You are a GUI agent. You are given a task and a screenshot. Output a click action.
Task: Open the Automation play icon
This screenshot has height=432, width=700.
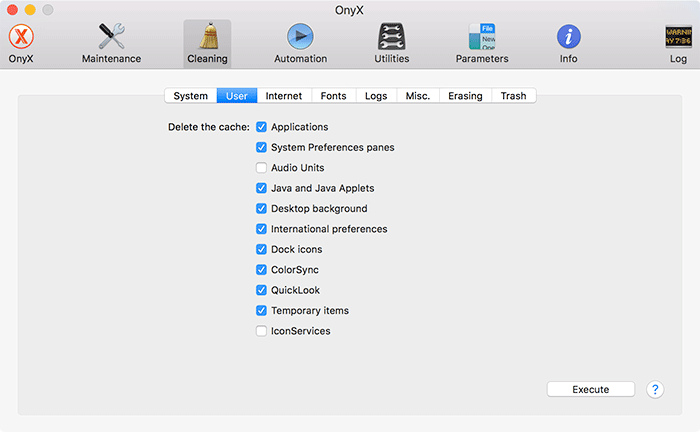[x=300, y=37]
